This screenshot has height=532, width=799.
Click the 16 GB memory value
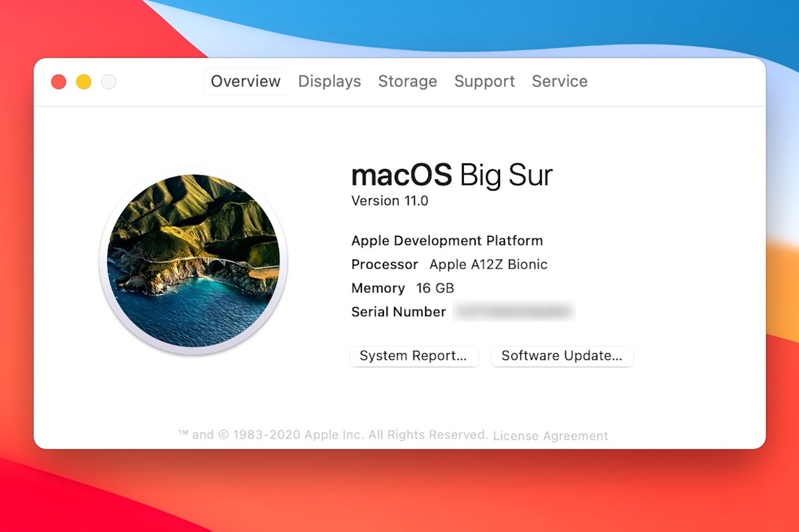[435, 288]
